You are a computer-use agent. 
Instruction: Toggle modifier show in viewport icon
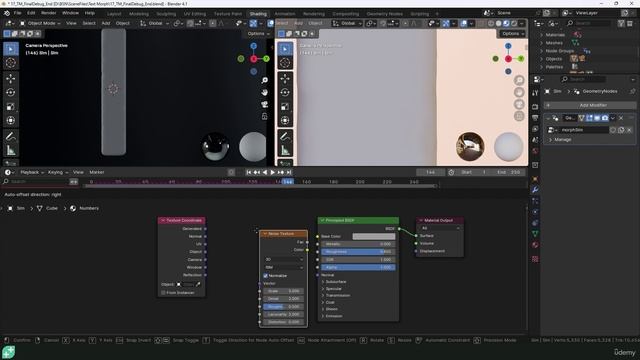click(597, 118)
